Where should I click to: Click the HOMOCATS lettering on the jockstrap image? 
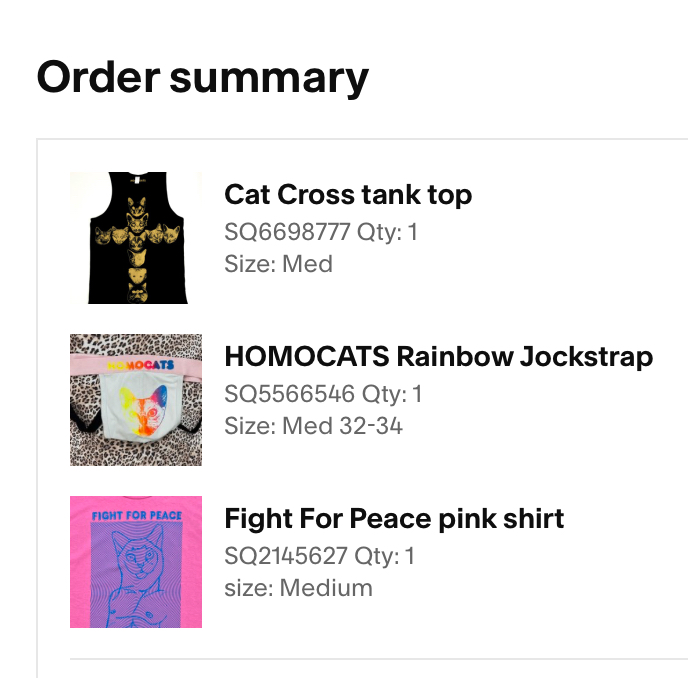[x=139, y=365]
